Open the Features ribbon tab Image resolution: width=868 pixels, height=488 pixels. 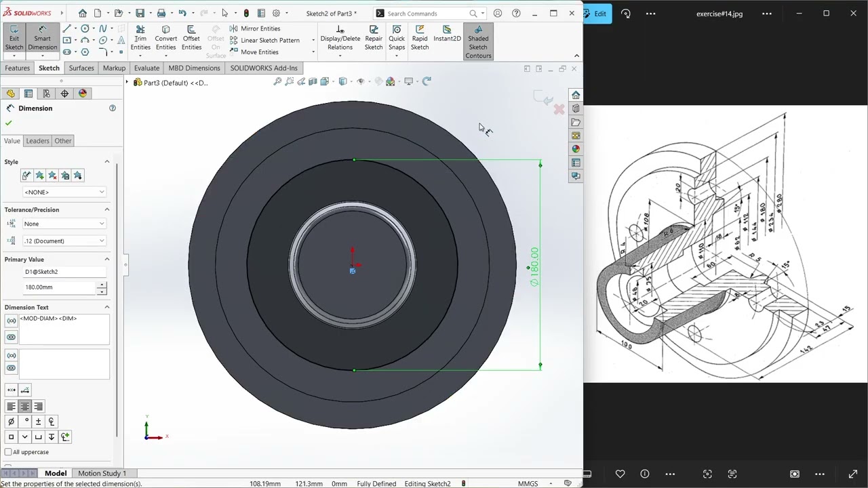[17, 68]
